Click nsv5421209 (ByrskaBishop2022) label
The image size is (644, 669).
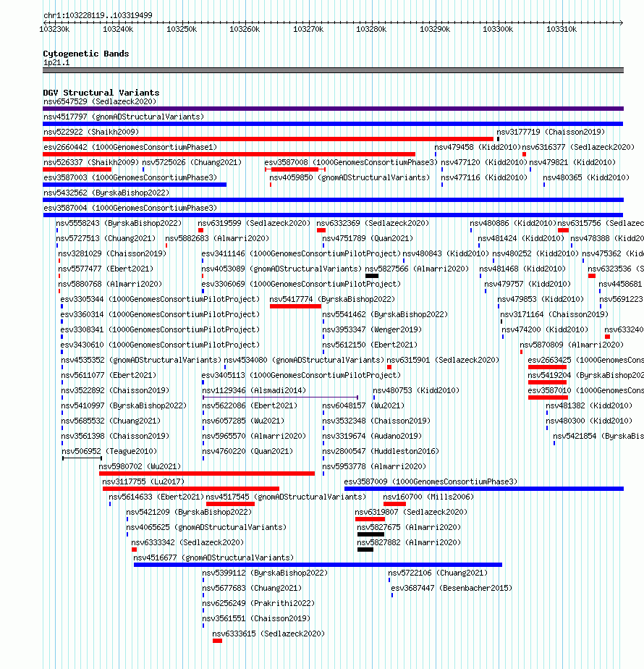(x=190, y=512)
